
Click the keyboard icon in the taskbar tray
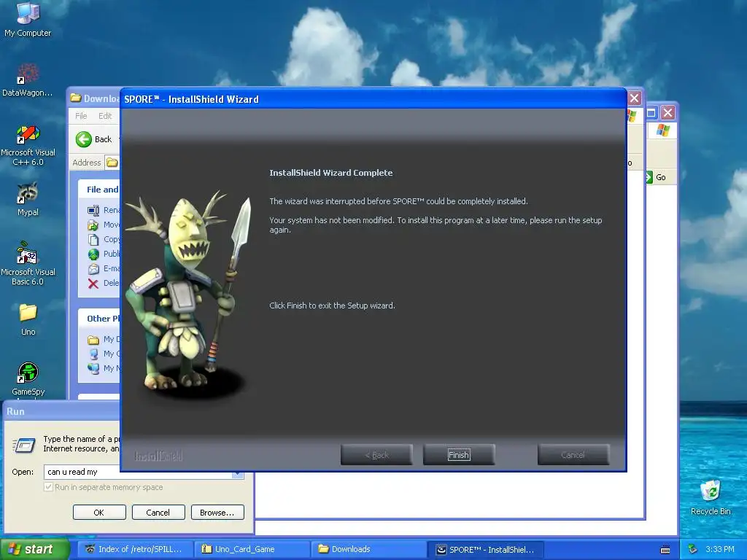click(665, 550)
